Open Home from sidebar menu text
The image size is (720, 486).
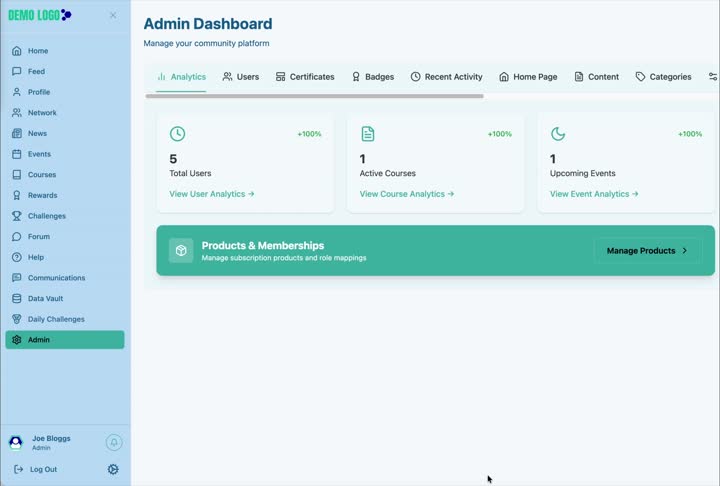point(38,51)
